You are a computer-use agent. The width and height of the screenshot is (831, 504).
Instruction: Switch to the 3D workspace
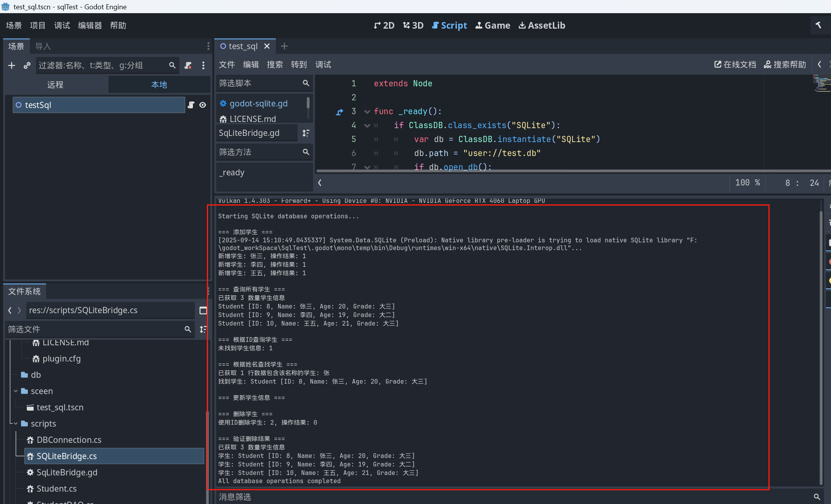413,26
